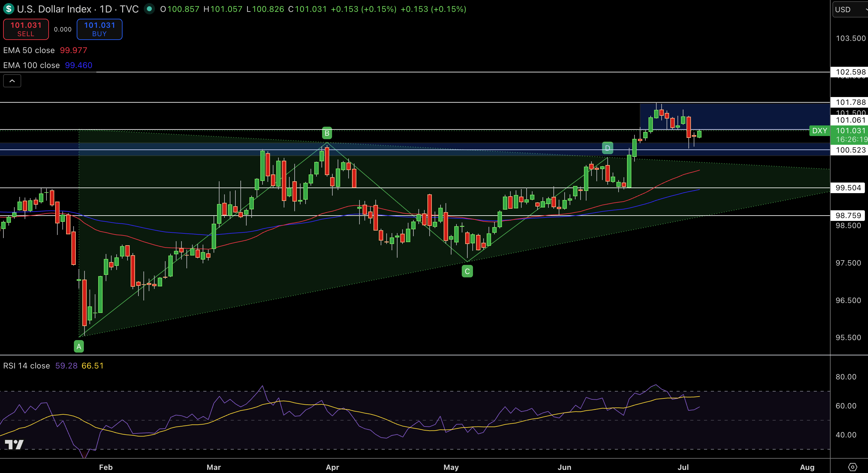Click the TradingView logo watermark
This screenshot has width=868, height=473.
14,444
